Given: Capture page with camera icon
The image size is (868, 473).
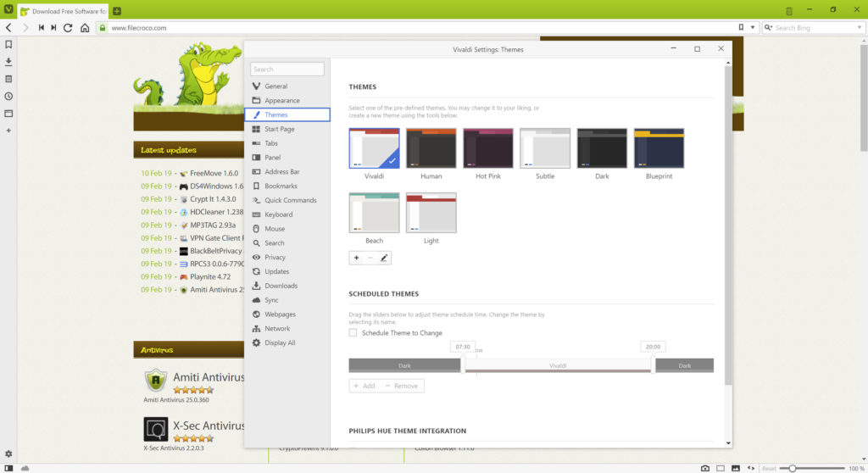Looking at the screenshot, I should pyautogui.click(x=704, y=468).
